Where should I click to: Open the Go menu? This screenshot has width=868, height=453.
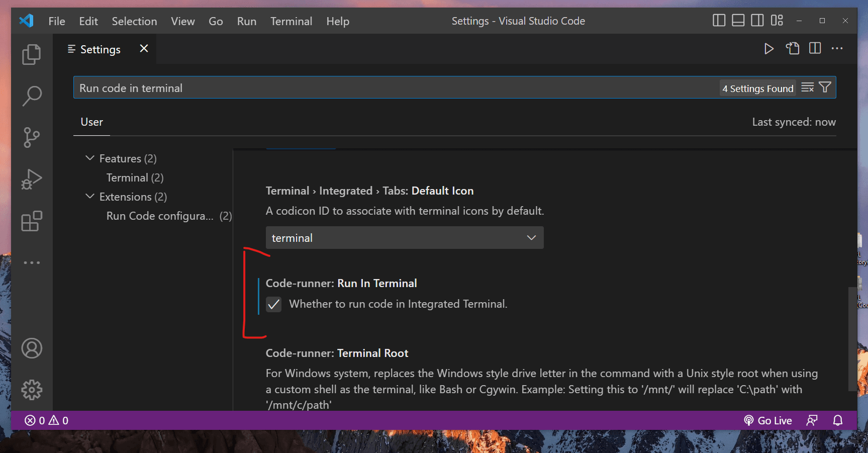(216, 21)
